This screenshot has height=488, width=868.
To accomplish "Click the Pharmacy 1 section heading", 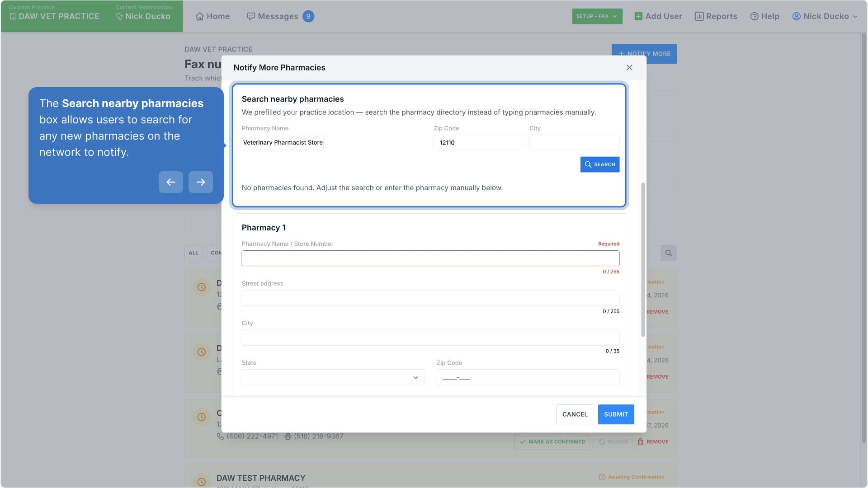I will point(264,228).
